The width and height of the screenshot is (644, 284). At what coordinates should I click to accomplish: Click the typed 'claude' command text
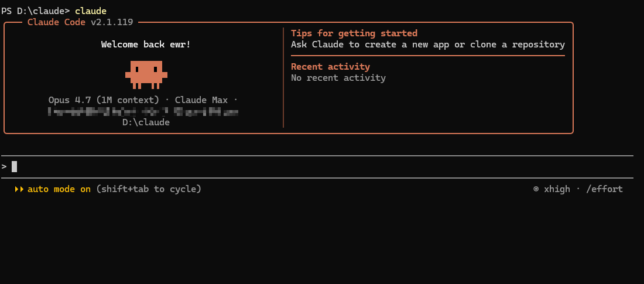91,11
